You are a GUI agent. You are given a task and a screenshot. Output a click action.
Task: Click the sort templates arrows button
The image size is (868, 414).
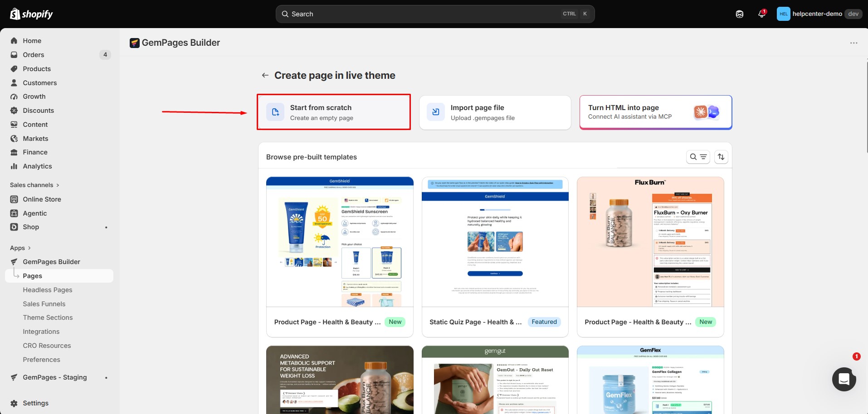click(721, 157)
